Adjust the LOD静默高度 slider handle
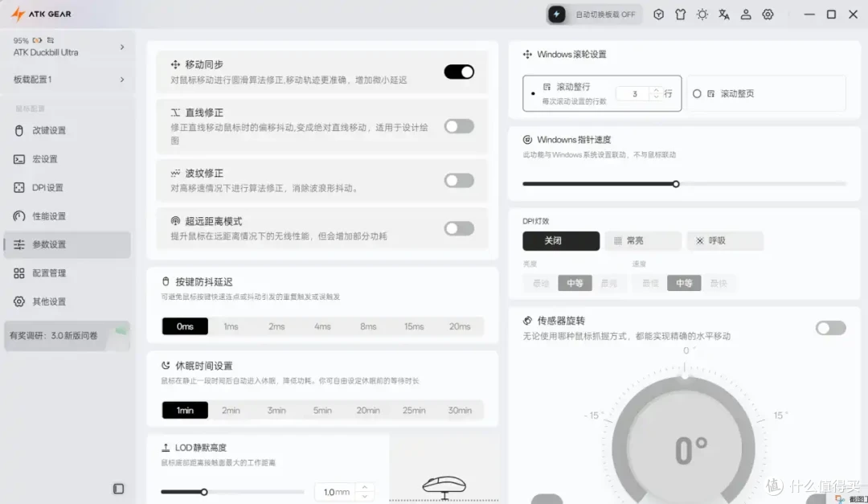This screenshot has width=868, height=504. 204,492
